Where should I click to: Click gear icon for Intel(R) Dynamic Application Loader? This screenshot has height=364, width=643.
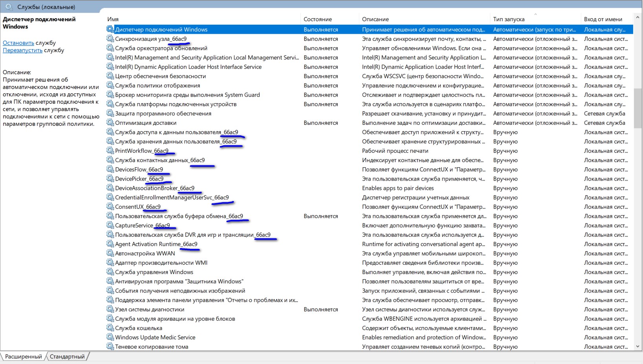coord(110,66)
